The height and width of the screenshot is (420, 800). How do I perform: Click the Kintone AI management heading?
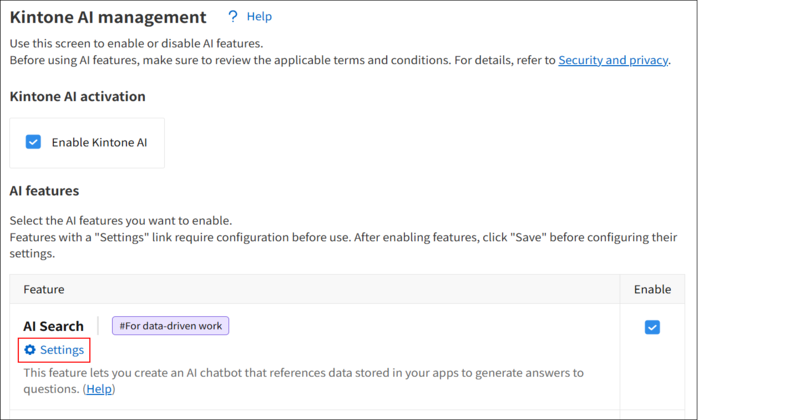108,17
